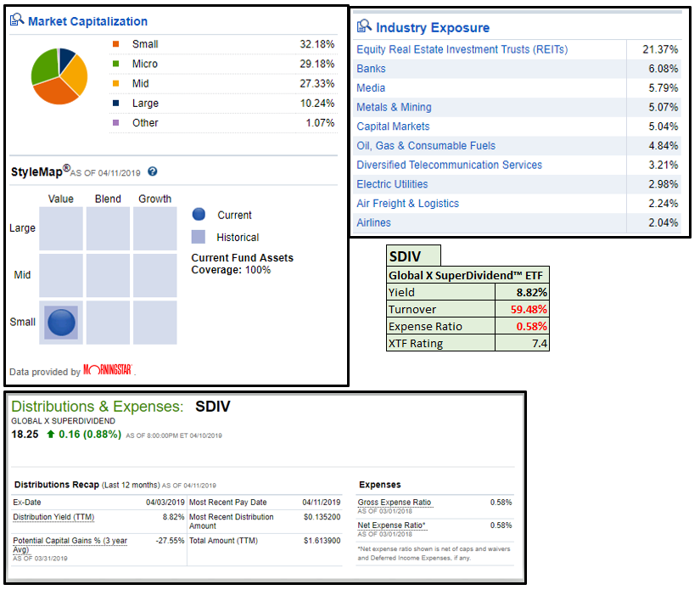
Task: Click Potential Capital Gains % label
Action: pos(70,541)
